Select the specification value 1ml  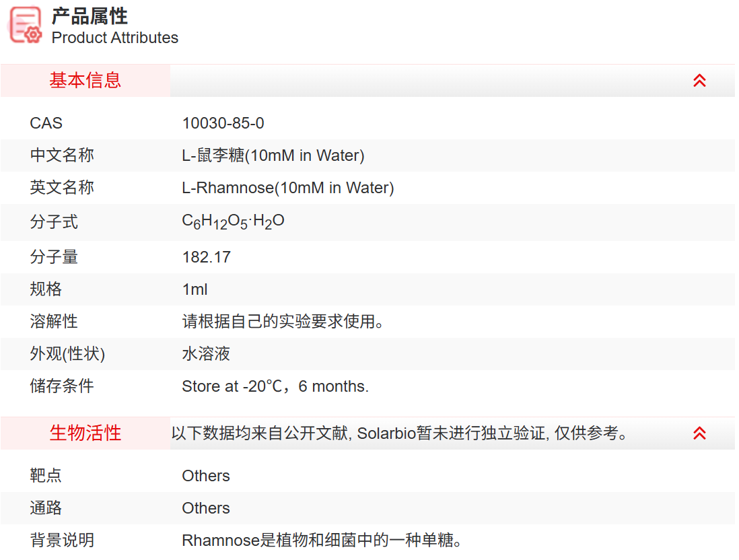[195, 289]
